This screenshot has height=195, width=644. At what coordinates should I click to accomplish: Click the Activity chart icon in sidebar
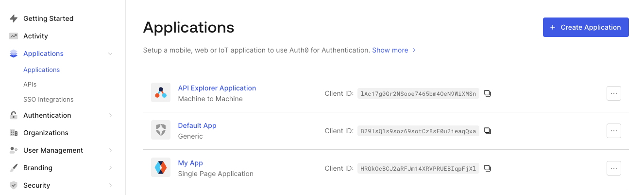pyautogui.click(x=14, y=36)
